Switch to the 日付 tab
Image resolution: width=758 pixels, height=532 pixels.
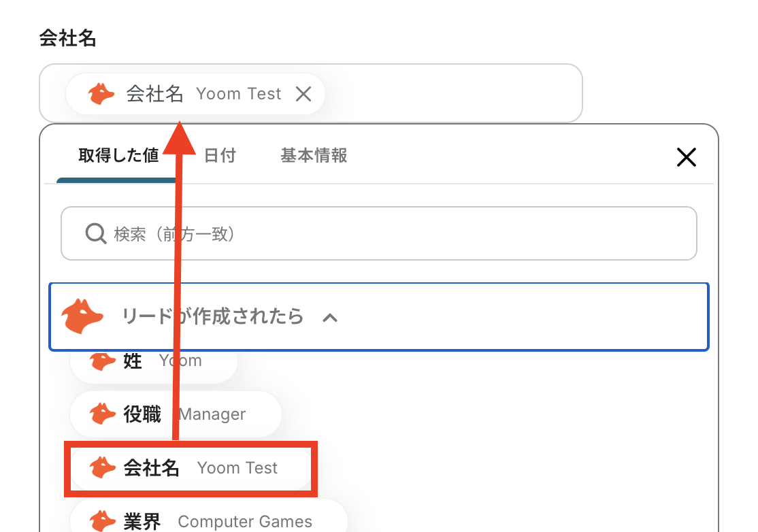click(220, 156)
